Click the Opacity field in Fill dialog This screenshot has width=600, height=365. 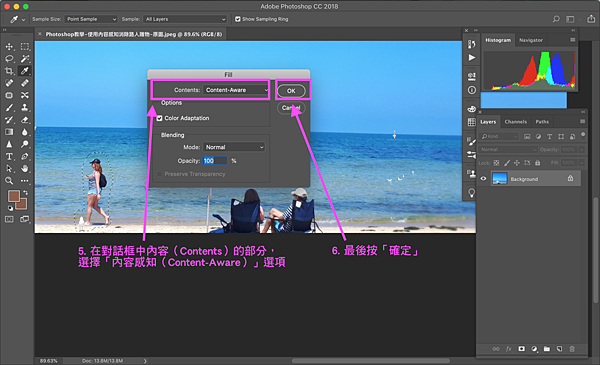click(x=215, y=161)
